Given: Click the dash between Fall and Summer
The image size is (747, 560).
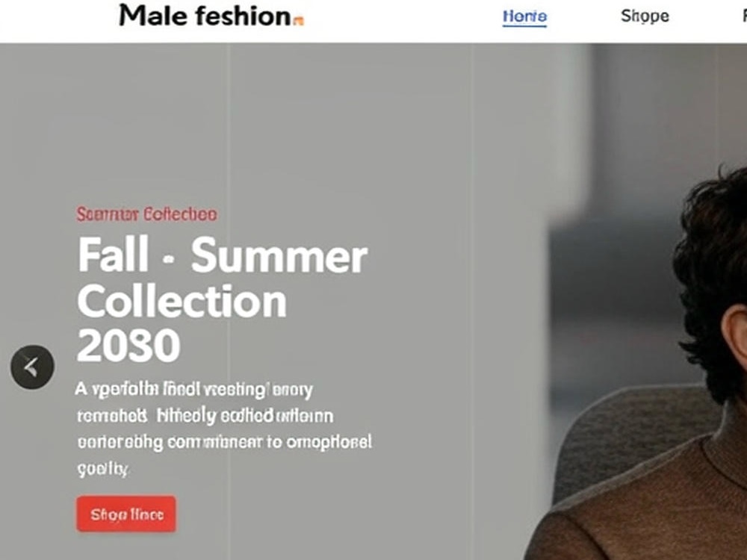Looking at the screenshot, I should click(x=169, y=259).
